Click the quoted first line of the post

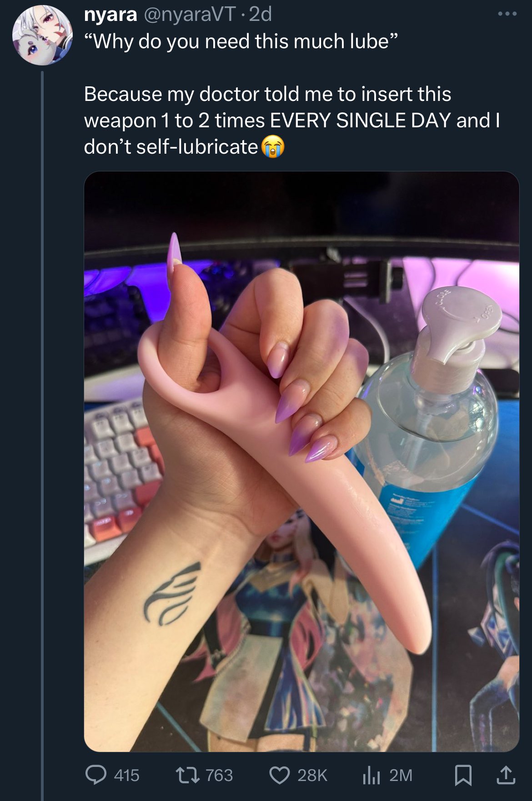241,41
